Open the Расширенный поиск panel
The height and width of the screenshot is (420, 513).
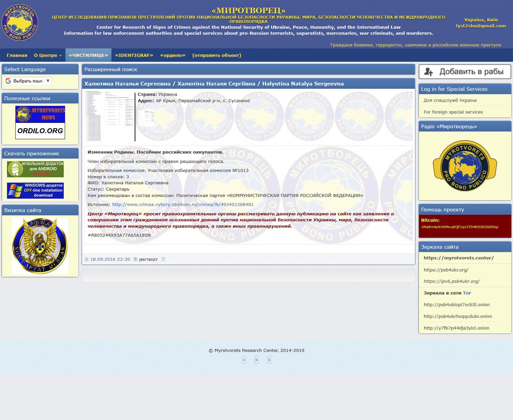pos(248,69)
